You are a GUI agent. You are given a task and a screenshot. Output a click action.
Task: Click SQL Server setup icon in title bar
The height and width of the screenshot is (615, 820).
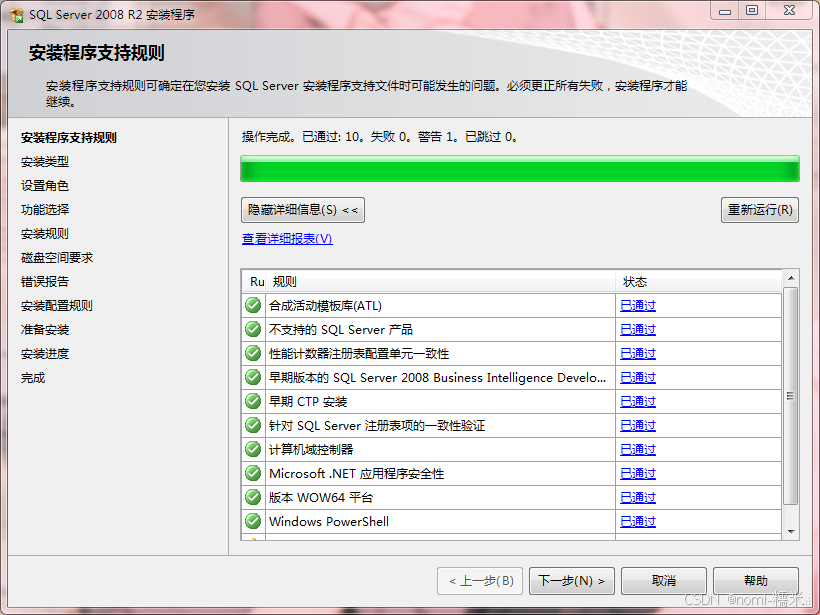pyautogui.click(x=17, y=15)
